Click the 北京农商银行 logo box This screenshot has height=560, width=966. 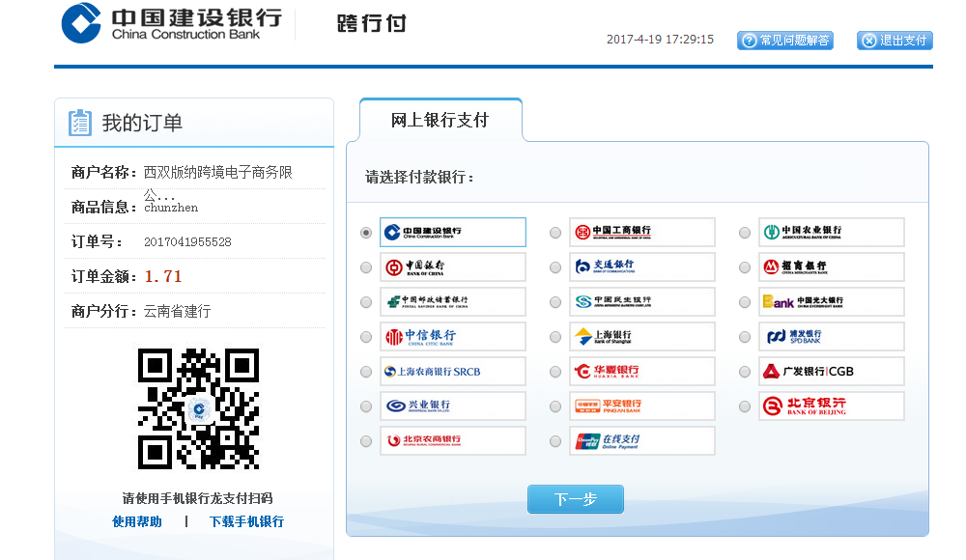[453, 441]
